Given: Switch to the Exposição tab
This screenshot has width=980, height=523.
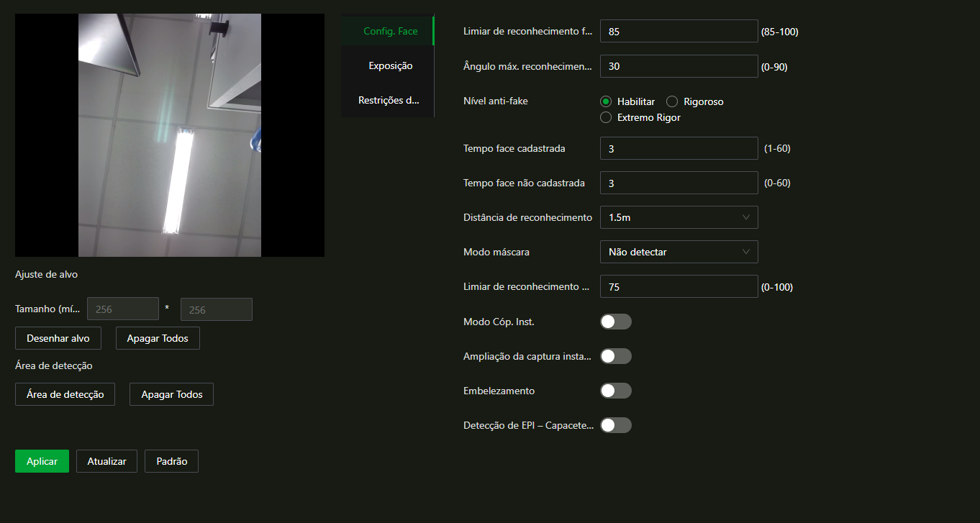Looking at the screenshot, I should [x=388, y=65].
